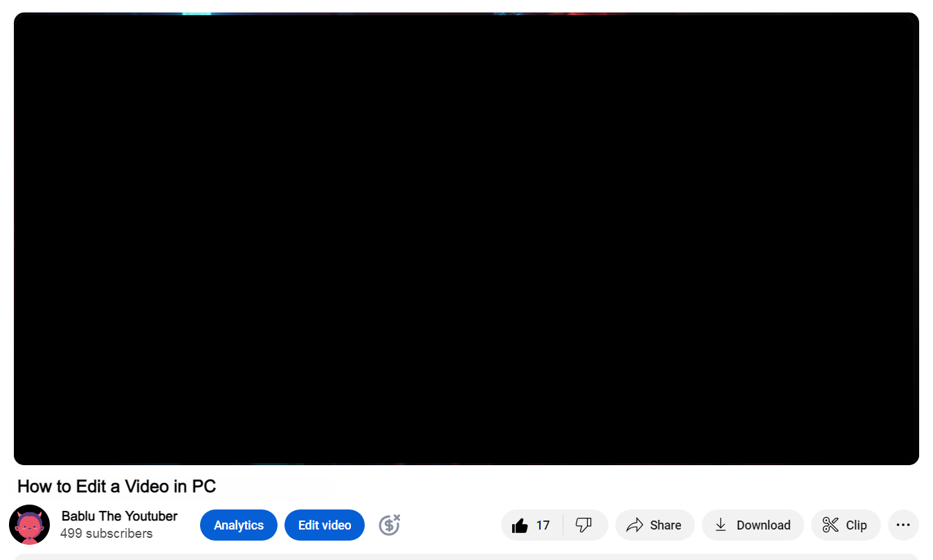Expand the description box below the channel row
The image size is (933, 560).
click(x=466, y=556)
